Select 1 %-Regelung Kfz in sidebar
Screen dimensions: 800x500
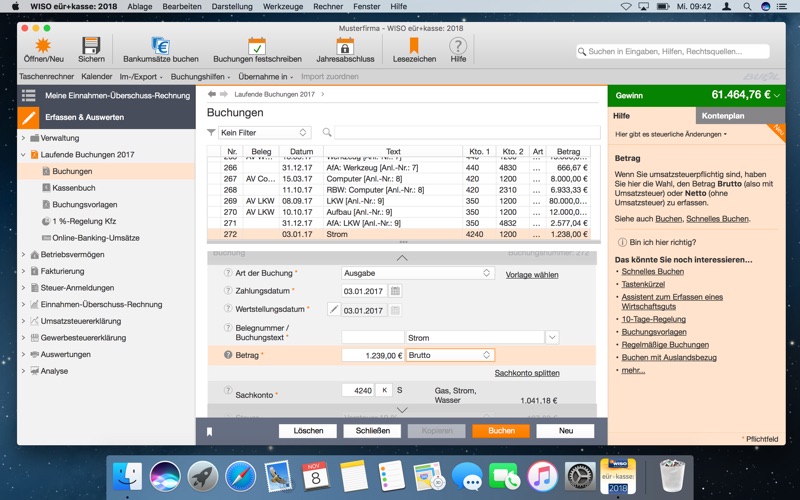point(106,221)
